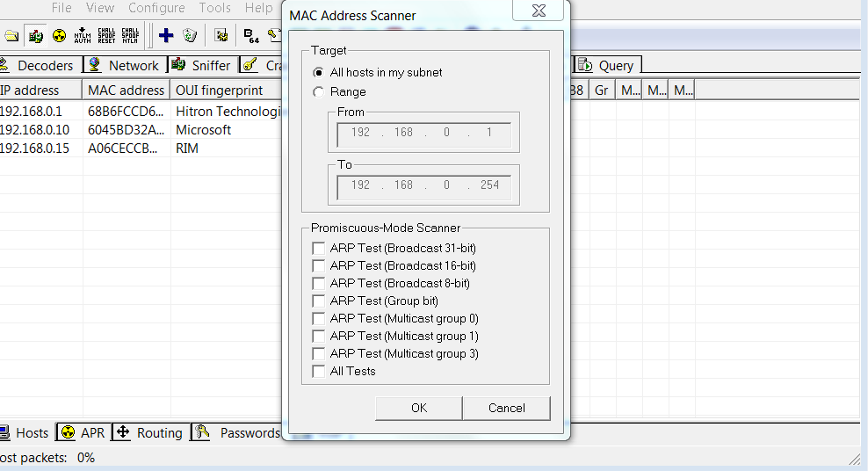This screenshot has width=868, height=471.
Task: Select the Range radio button
Action: [x=318, y=92]
